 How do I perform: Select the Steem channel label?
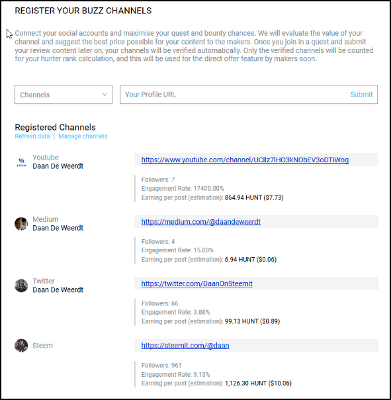coord(43,346)
